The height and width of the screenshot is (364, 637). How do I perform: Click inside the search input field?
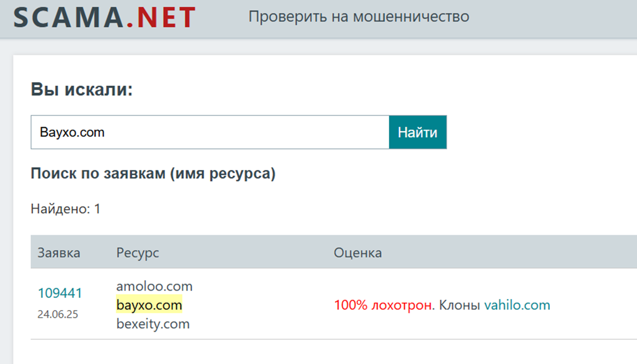tap(210, 132)
